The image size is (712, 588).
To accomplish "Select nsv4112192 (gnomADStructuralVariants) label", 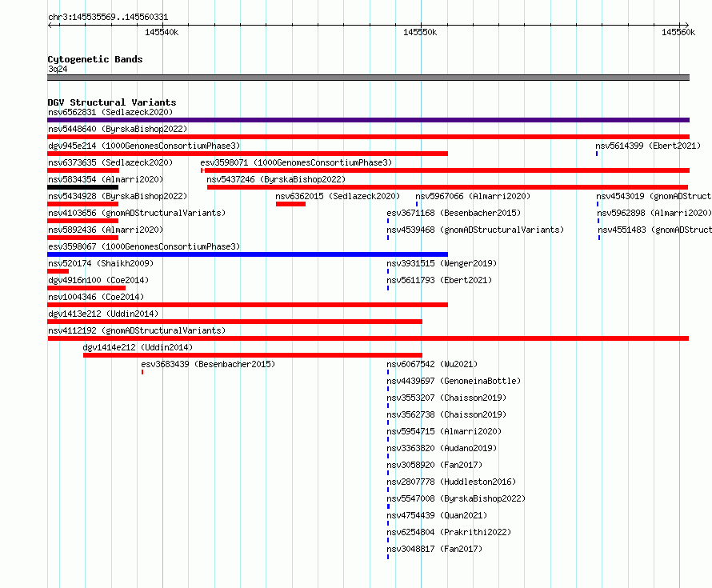I will tap(137, 330).
